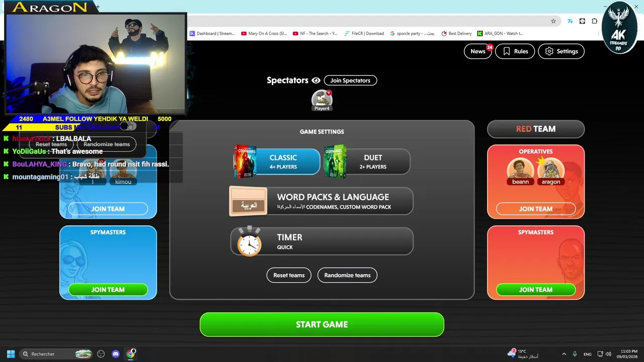
Task: Open Chrome from the taskbar
Action: [131, 354]
